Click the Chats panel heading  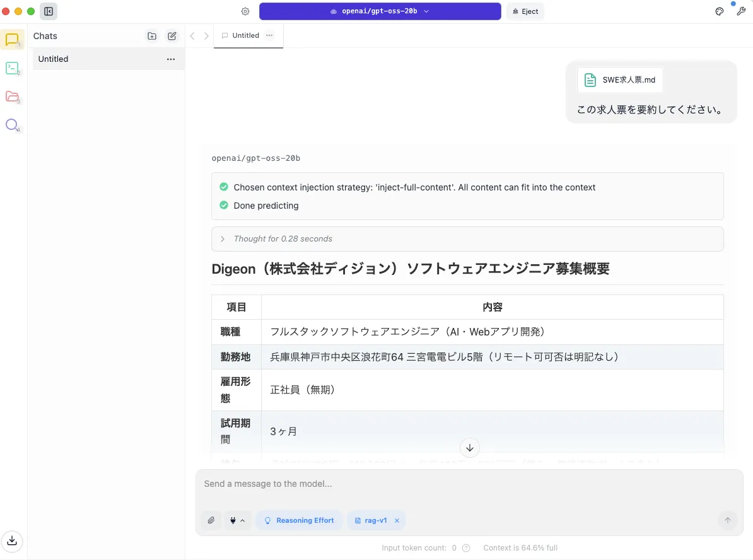point(45,36)
